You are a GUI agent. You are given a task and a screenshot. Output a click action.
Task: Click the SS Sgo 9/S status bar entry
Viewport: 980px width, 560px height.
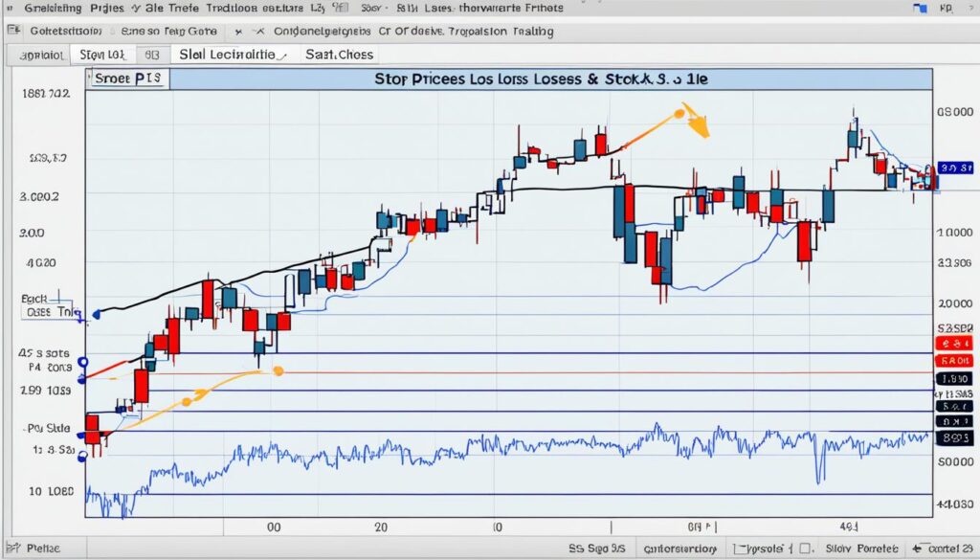(596, 549)
